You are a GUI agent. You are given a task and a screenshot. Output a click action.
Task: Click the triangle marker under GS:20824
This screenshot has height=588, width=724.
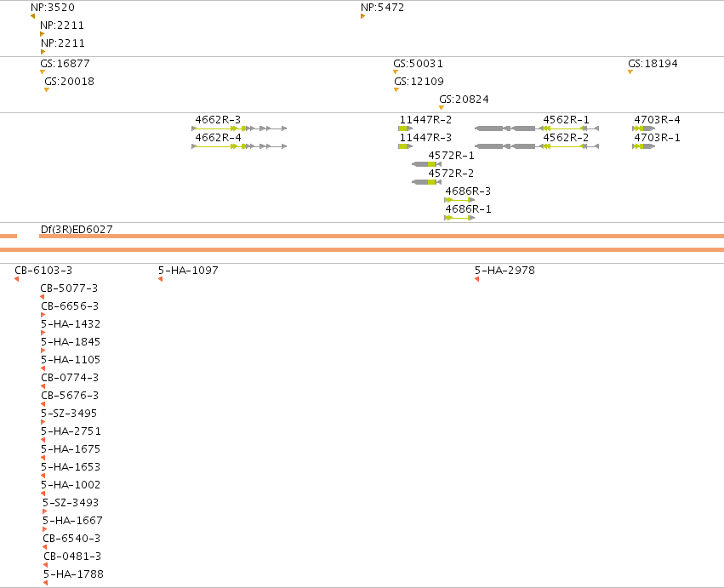(442, 107)
